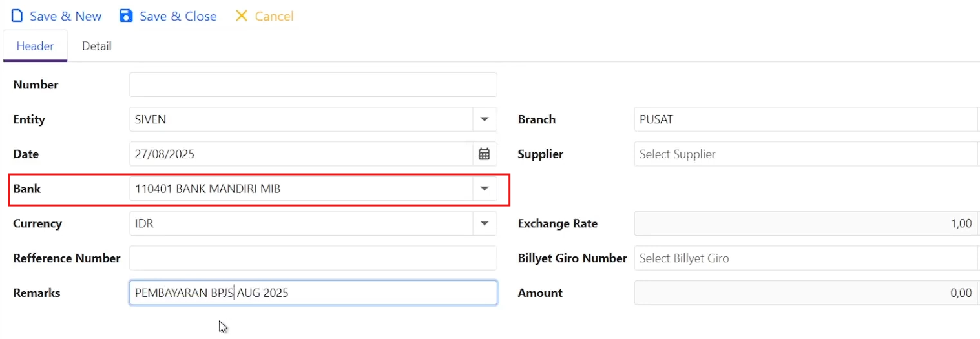The width and height of the screenshot is (980, 339).
Task: Click the Date label
Action: pyautogui.click(x=26, y=154)
